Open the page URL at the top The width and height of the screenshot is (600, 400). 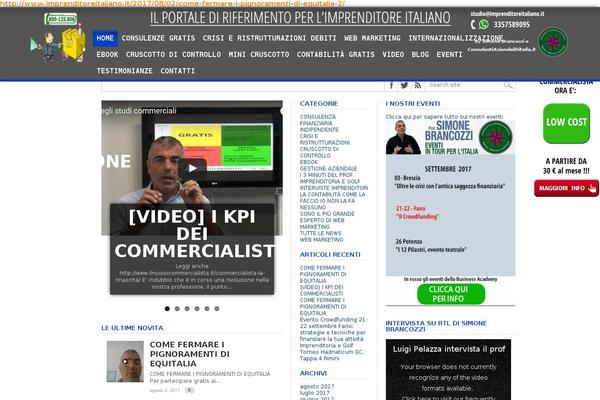coord(172,3)
